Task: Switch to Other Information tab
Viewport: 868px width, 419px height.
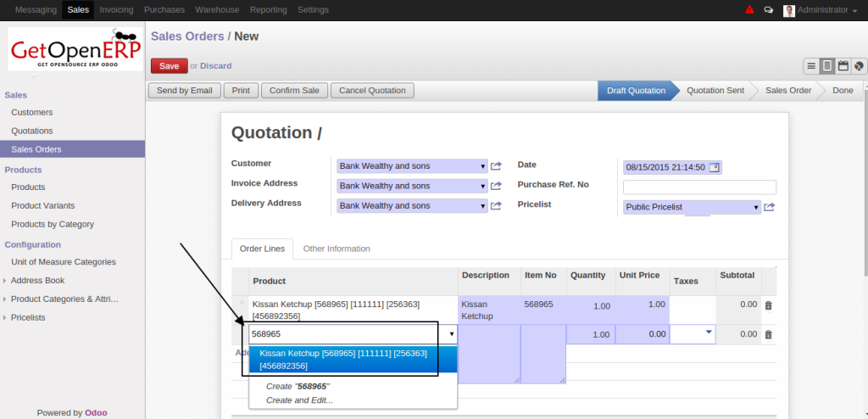Action: tap(337, 249)
